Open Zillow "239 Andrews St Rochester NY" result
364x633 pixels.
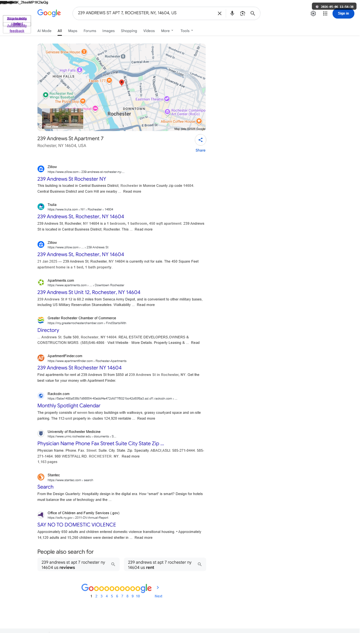pos(72,179)
